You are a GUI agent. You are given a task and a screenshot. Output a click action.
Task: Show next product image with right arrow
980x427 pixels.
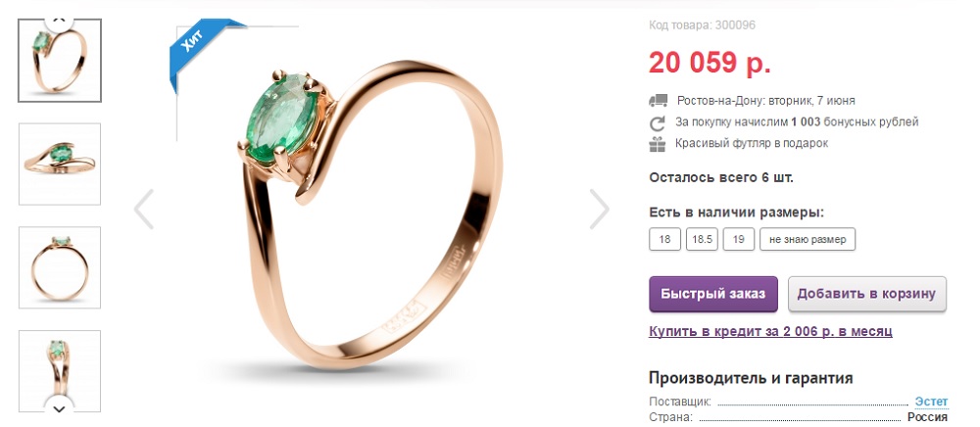point(599,210)
